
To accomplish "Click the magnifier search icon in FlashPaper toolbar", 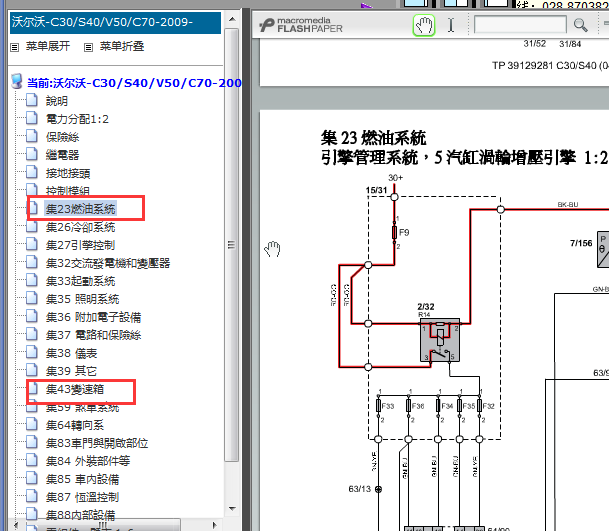I will (x=580, y=26).
